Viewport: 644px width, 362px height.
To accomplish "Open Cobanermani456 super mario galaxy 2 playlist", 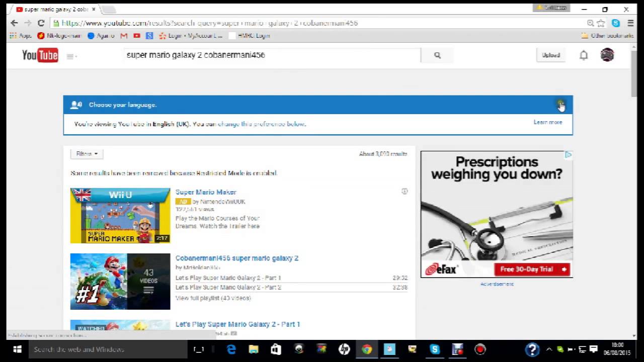I will pos(237,258).
